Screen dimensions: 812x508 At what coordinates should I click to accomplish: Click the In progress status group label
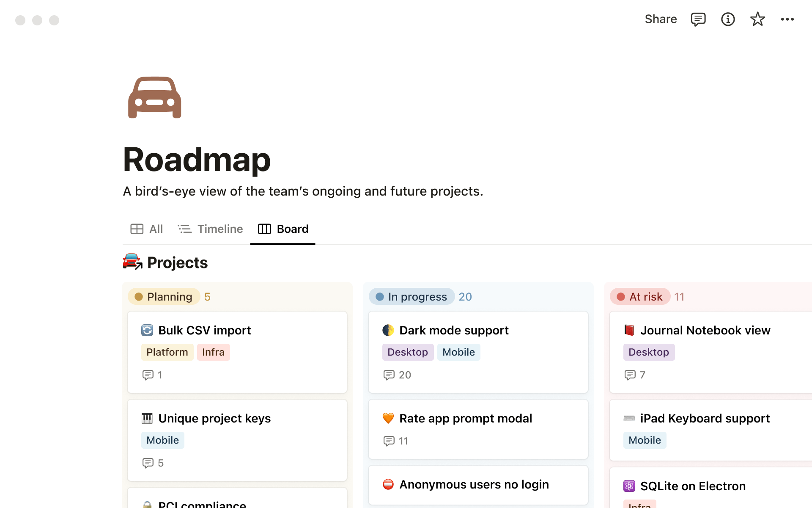(x=411, y=297)
